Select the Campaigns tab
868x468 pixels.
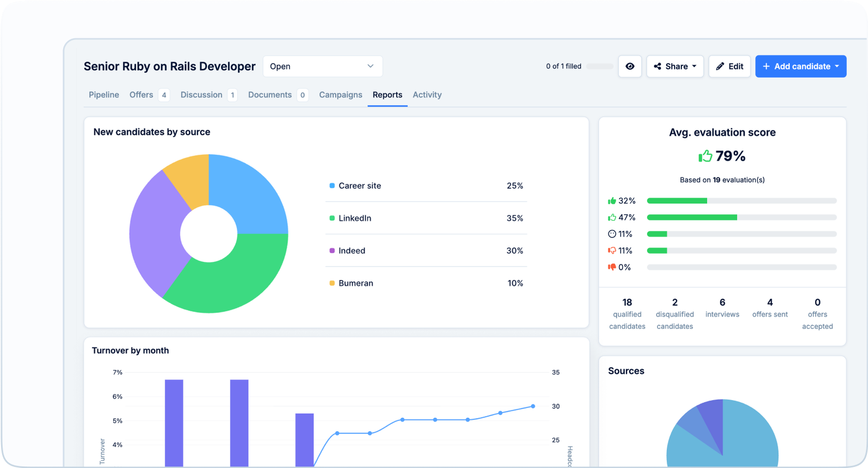point(341,95)
